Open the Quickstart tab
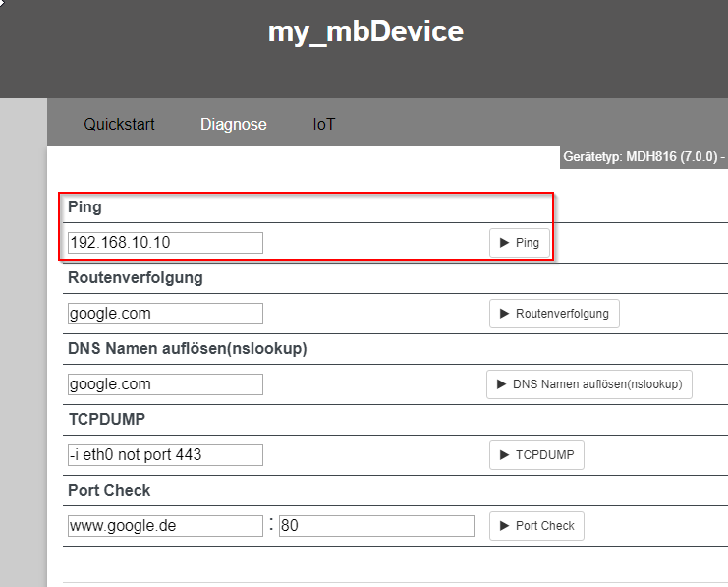Viewport: 728px width, 587px height. point(119,124)
